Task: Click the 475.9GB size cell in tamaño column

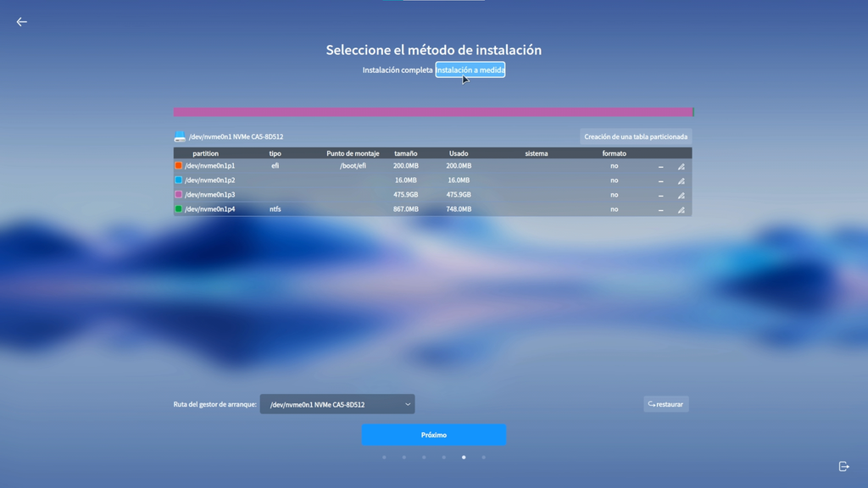Action: click(406, 195)
